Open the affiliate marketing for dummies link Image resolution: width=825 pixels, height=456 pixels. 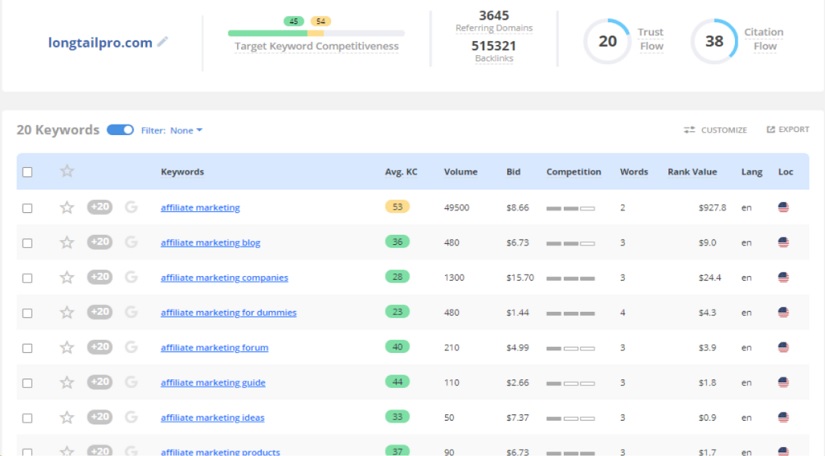pos(228,313)
